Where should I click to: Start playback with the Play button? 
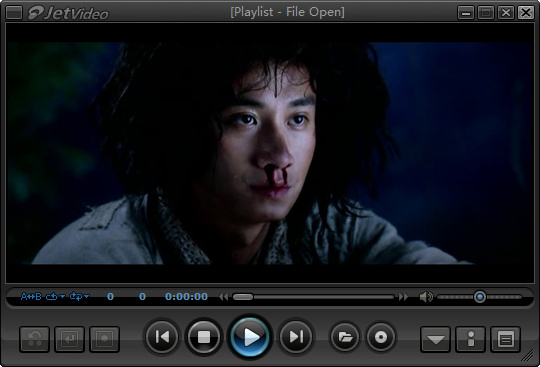[250, 337]
